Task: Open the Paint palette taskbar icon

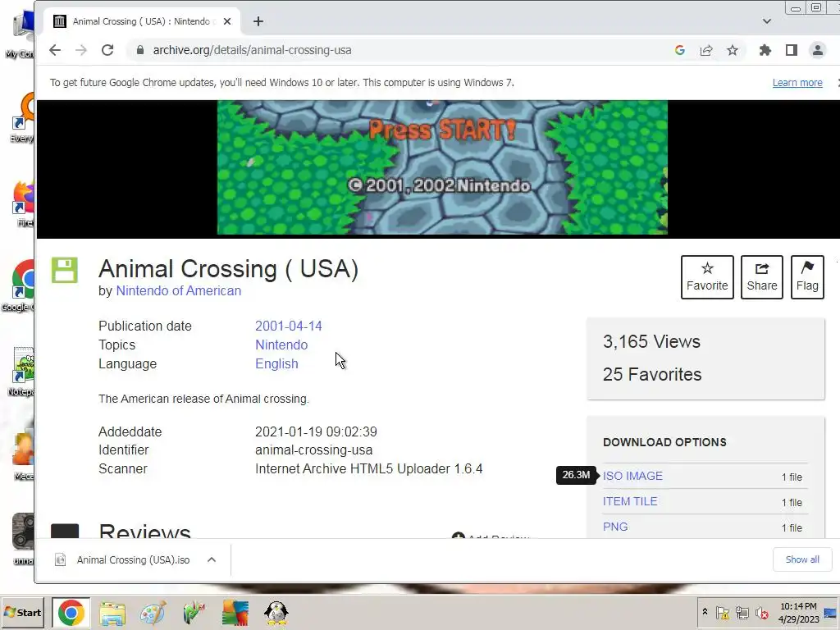Action: (153, 613)
